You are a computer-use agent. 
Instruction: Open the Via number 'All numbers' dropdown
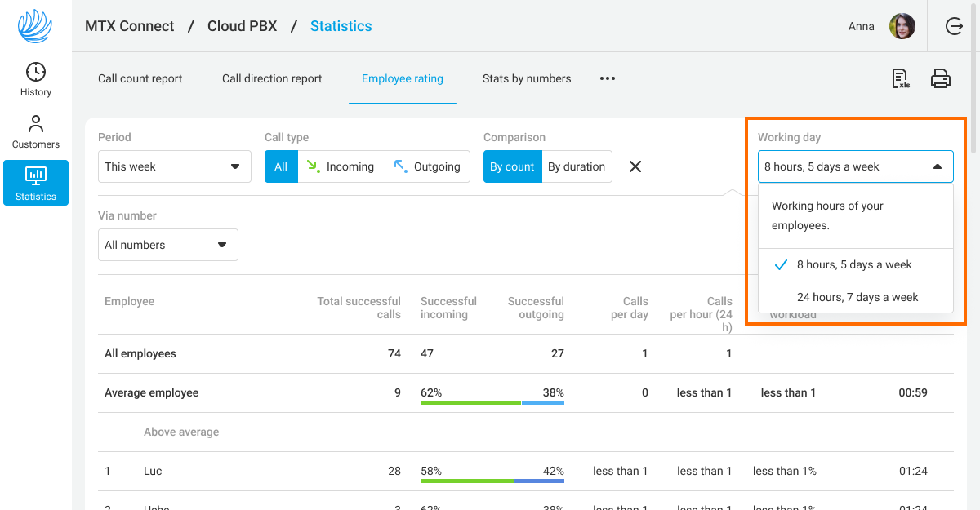tap(167, 245)
